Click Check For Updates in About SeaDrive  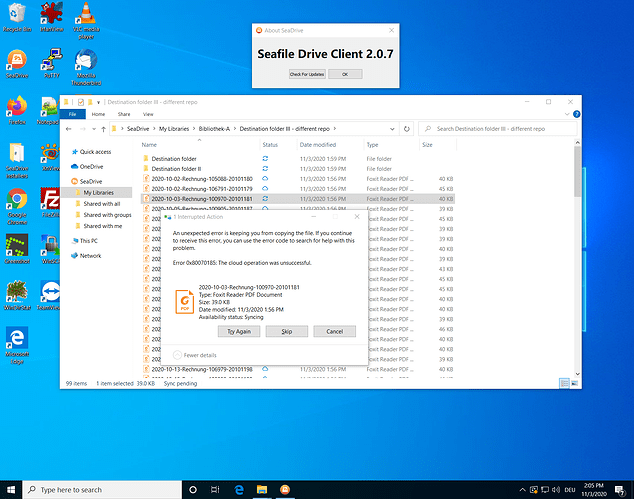tap(307, 74)
